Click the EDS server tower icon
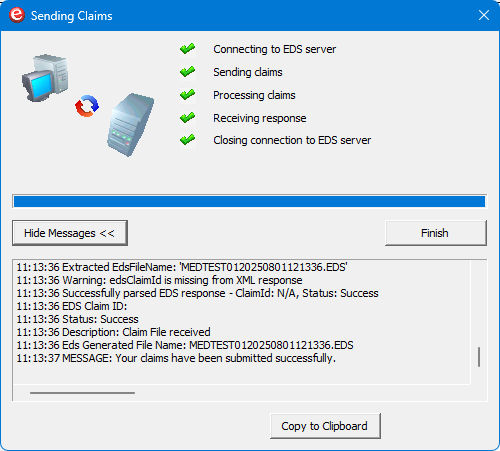This screenshot has width=500, height=451. (130, 125)
